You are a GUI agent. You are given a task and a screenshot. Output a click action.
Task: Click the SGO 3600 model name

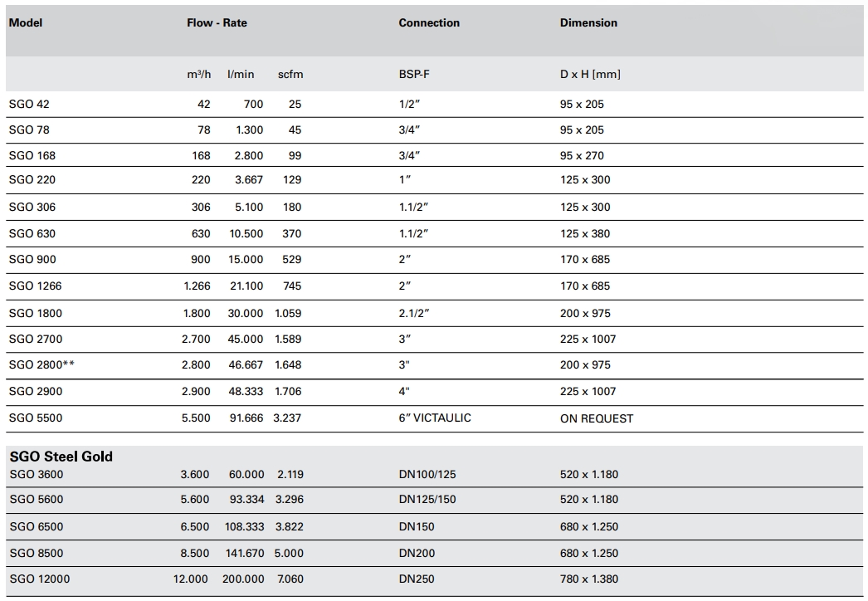(x=36, y=475)
